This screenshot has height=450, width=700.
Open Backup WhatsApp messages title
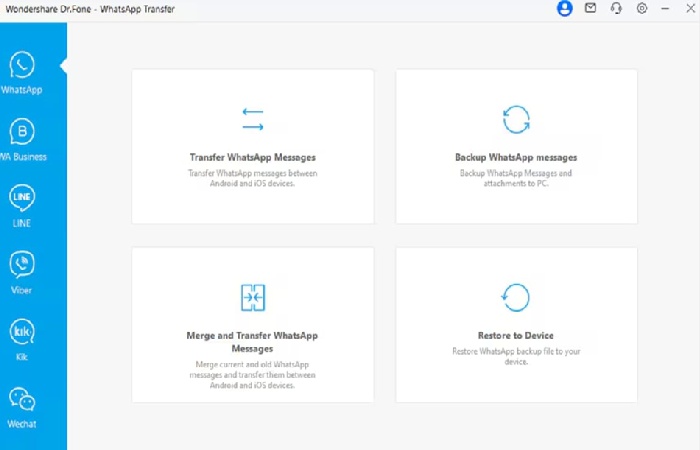(516, 157)
